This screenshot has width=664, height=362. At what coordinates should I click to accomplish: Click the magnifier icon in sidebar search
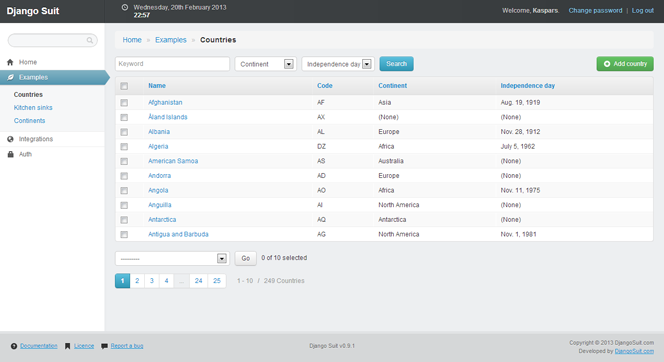pos(90,40)
